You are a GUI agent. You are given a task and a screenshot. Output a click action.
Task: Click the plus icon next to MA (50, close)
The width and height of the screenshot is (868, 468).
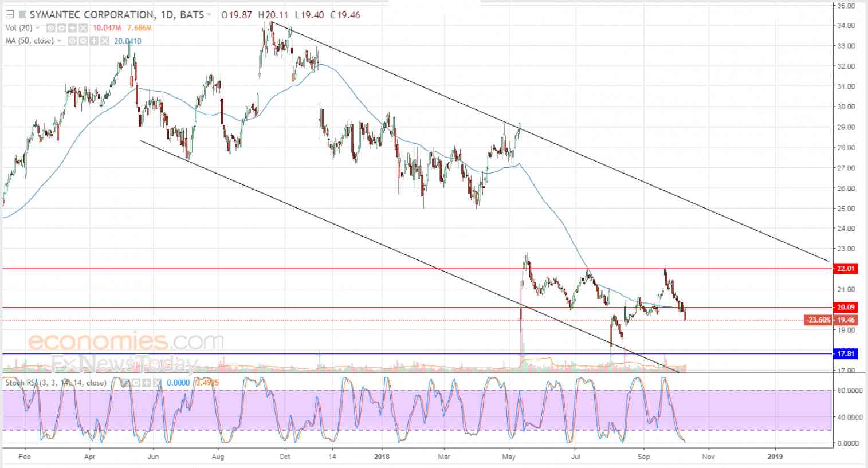(94, 41)
